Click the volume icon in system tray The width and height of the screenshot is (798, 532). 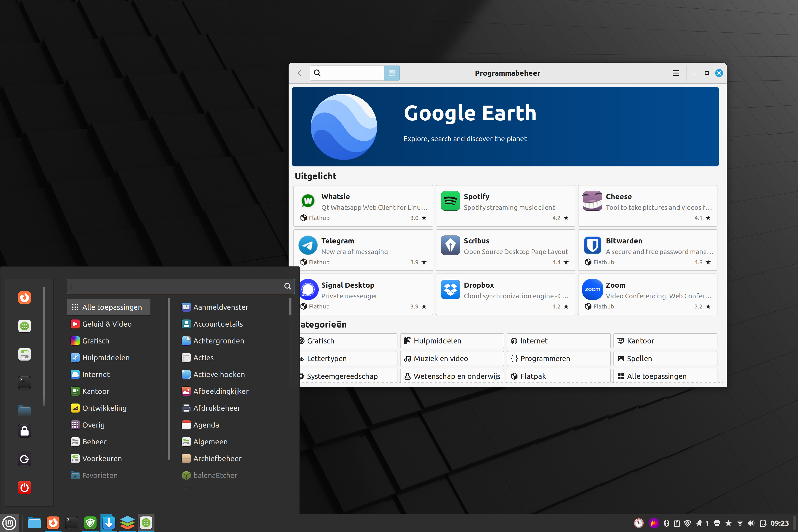tap(751, 523)
